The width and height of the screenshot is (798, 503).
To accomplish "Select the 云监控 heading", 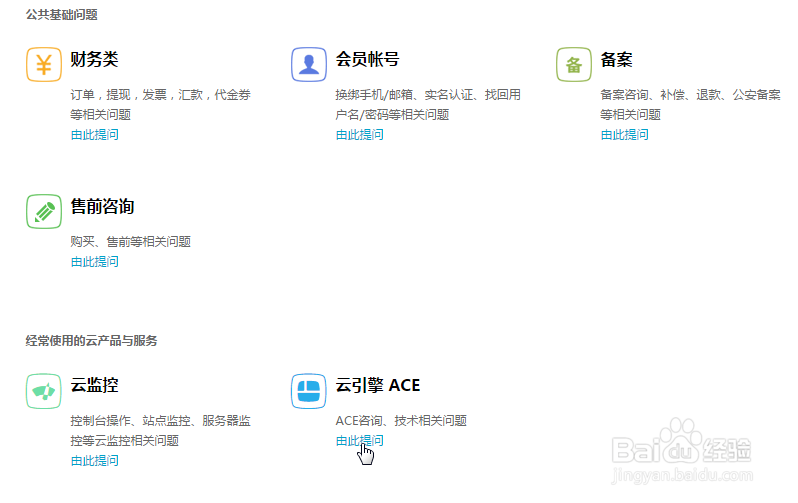I will click(95, 385).
